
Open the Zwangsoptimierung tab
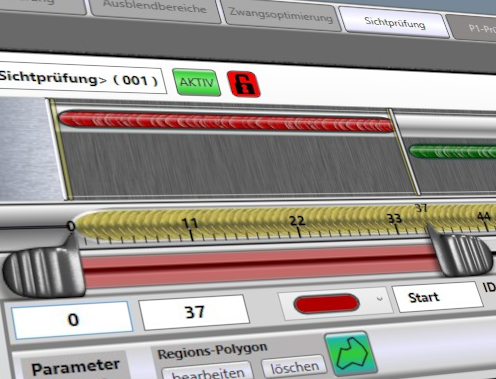[281, 15]
